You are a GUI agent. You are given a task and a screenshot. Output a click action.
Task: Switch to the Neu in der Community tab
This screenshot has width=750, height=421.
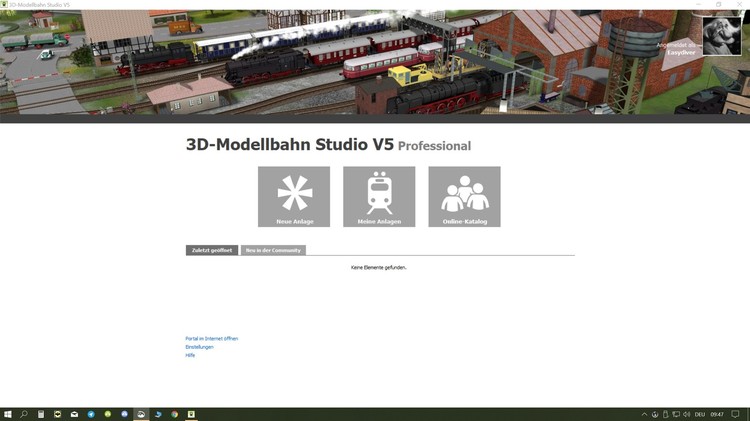pyautogui.click(x=273, y=250)
